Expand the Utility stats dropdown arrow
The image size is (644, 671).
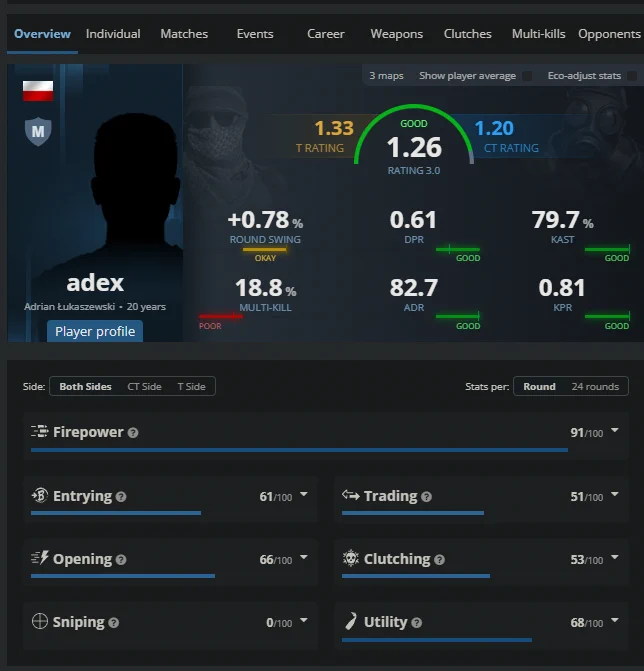[x=615, y=620]
